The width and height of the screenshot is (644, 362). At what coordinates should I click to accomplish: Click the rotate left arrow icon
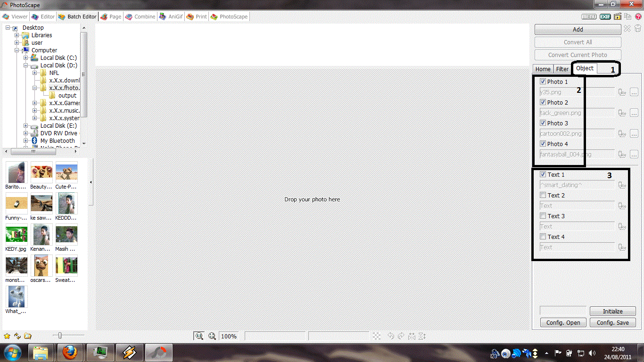pyautogui.click(x=391, y=336)
